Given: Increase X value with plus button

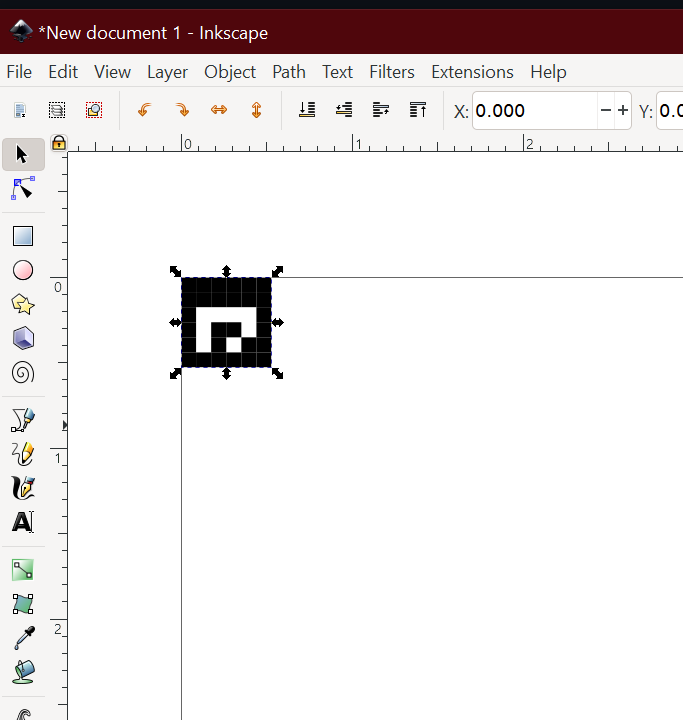Looking at the screenshot, I should [623, 111].
